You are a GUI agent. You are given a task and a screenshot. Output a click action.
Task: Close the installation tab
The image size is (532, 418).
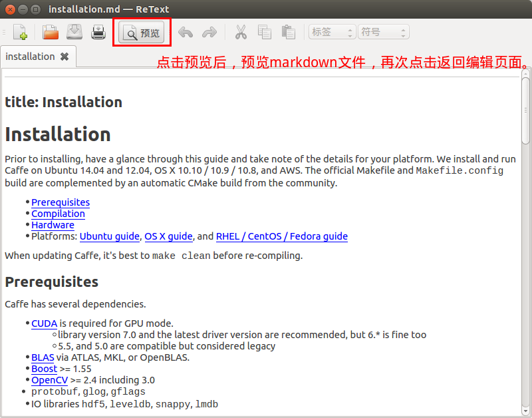[65, 57]
